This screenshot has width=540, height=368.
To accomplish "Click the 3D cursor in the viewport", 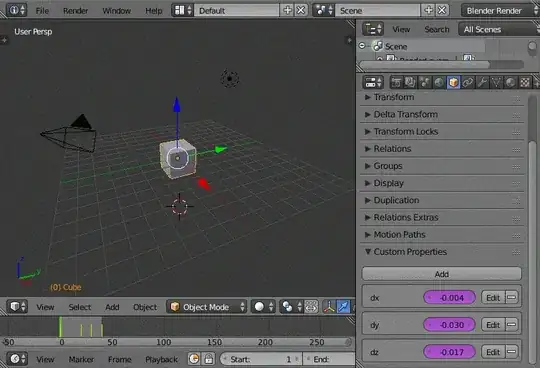I will coord(179,207).
